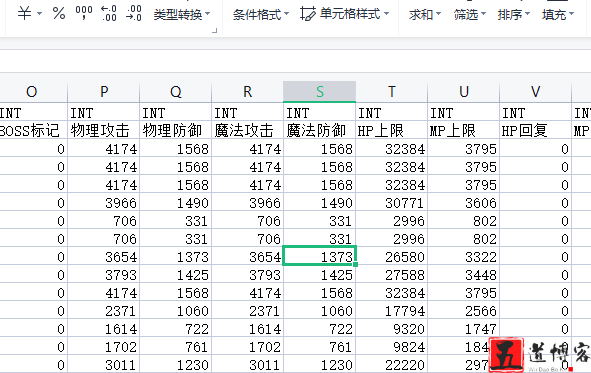Open the 排序 dropdown
591x373 pixels.
pos(514,14)
